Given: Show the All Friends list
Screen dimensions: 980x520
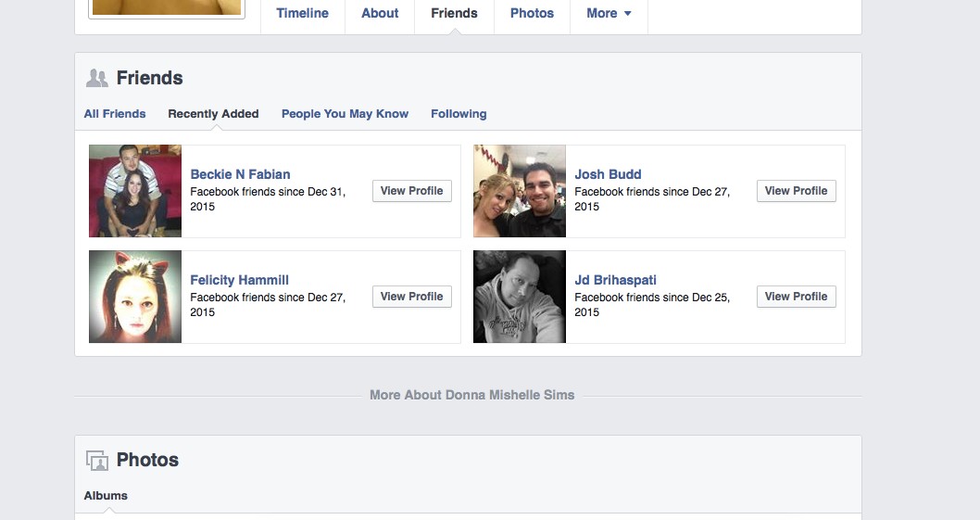Looking at the screenshot, I should point(115,114).
